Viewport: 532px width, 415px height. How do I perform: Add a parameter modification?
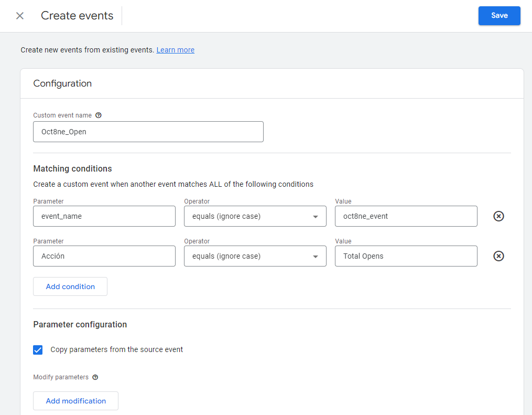(x=75, y=401)
